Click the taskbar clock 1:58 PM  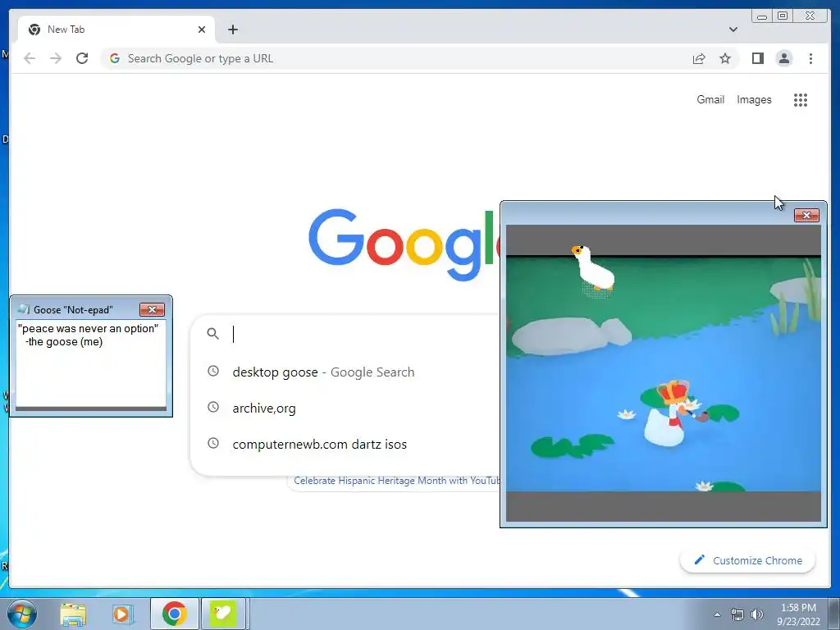[798, 608]
